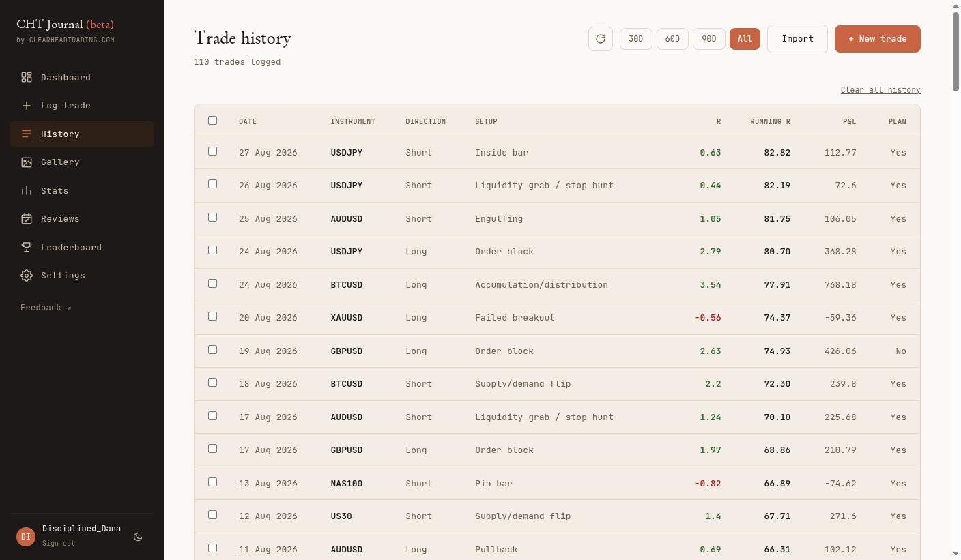Viewport: 961px width, 560px height.
Task: Click the RUNNING R column header
Action: pos(770,121)
